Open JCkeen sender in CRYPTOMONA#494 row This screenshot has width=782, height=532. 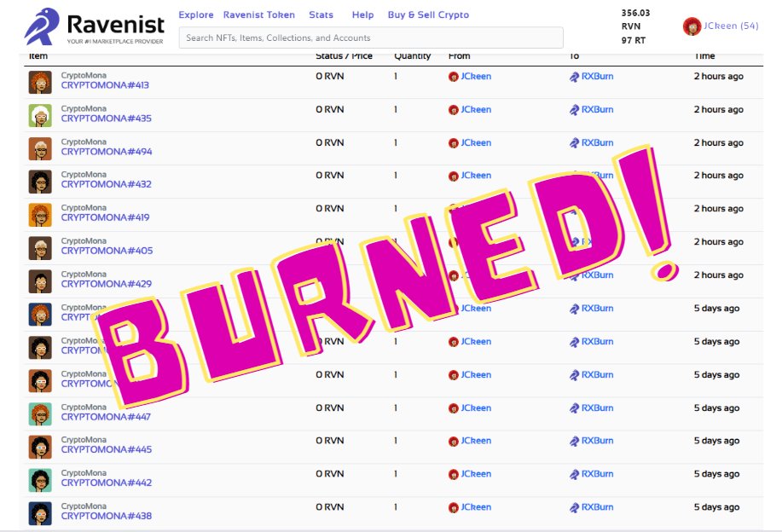[x=476, y=142]
